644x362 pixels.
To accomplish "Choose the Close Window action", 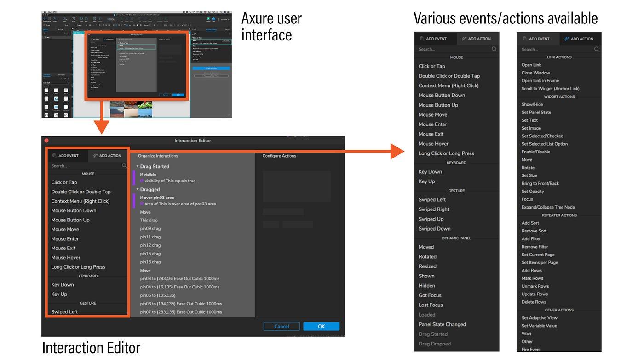I will (x=535, y=73).
